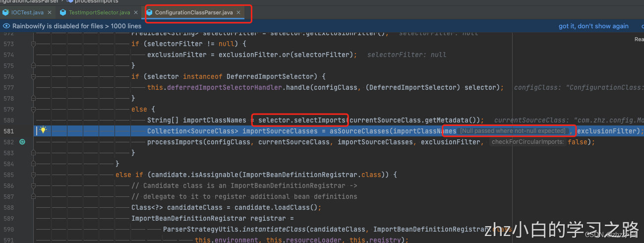Image resolution: width=644 pixels, height=243 pixels.
Task: Collapse the if block at line 573
Action: click(33, 44)
